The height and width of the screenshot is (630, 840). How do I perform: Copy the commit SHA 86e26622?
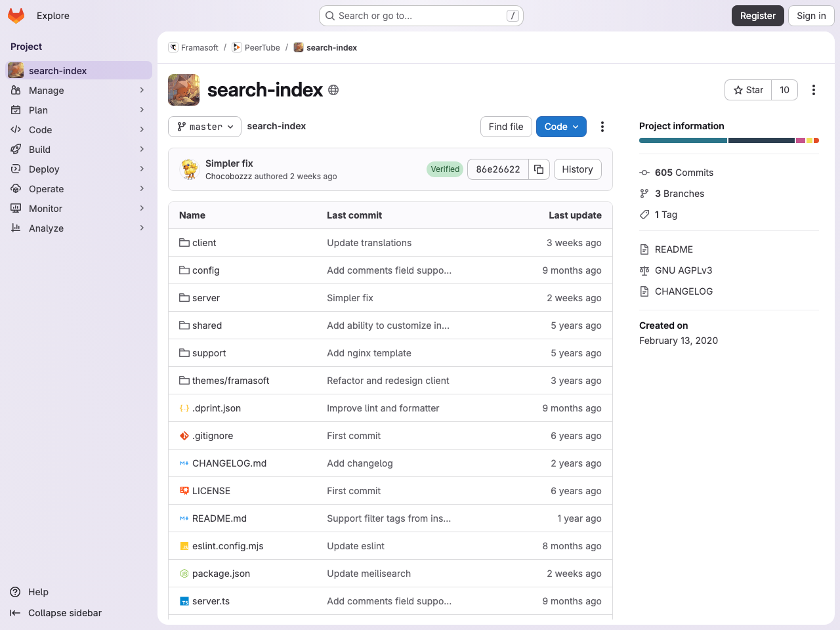(539, 169)
